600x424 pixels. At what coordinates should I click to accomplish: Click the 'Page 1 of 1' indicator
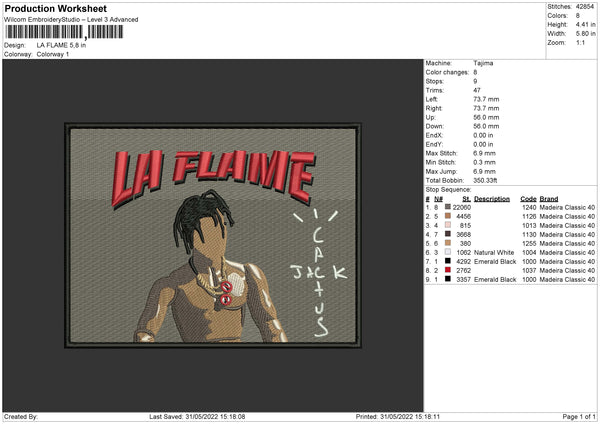(x=579, y=416)
